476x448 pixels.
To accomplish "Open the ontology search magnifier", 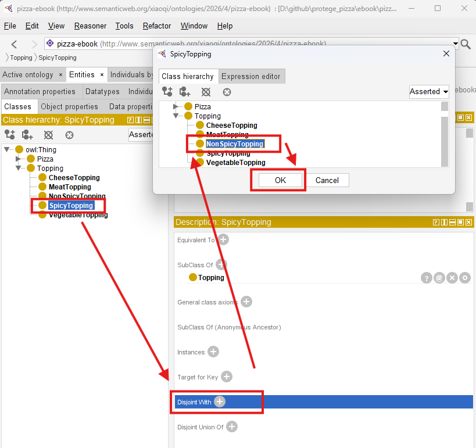I will point(466,44).
